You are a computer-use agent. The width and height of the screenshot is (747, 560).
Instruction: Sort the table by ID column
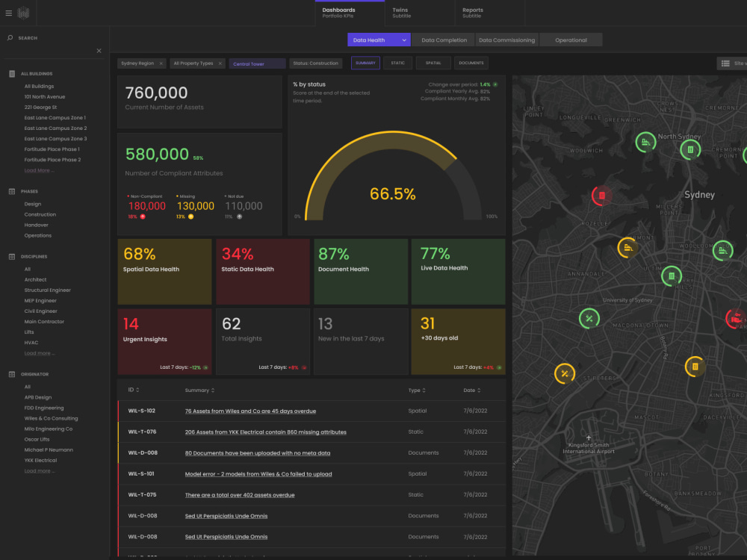(x=134, y=390)
